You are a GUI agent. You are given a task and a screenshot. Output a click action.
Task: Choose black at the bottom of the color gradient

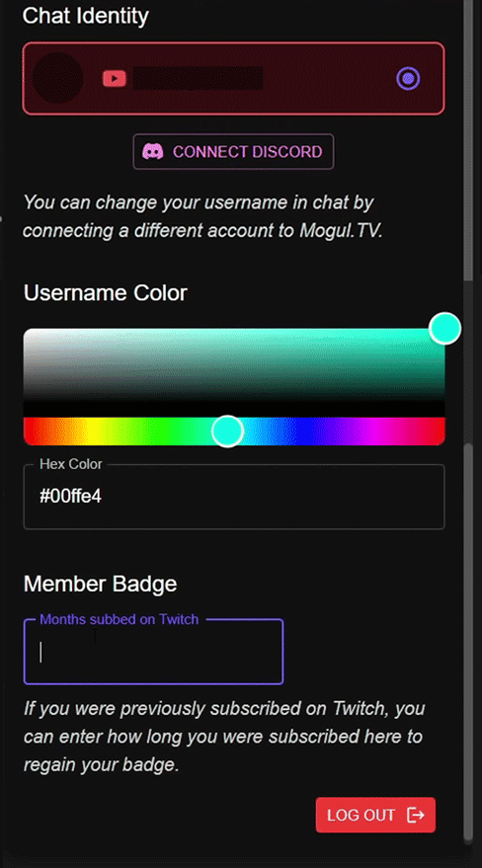point(234,409)
